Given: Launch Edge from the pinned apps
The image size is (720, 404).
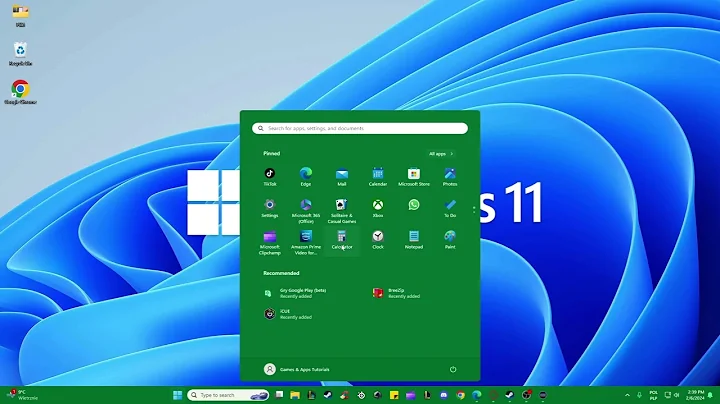Looking at the screenshot, I should pyautogui.click(x=306, y=177).
